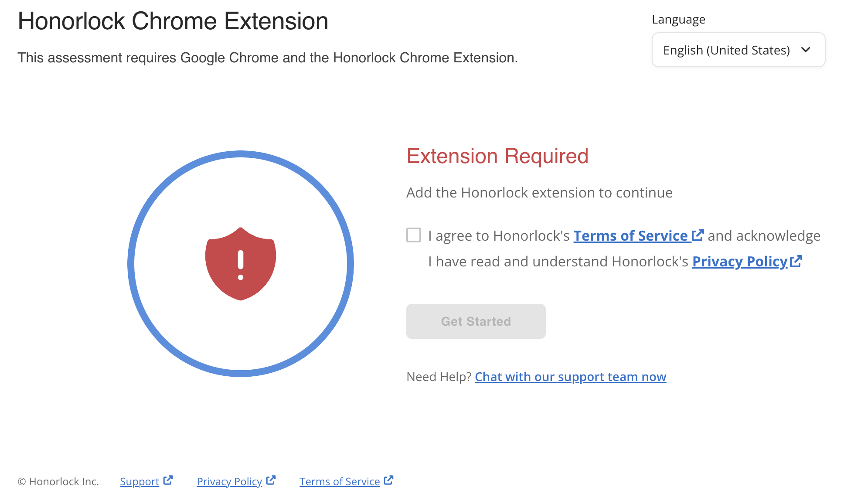Open the footer Support link

(x=140, y=481)
